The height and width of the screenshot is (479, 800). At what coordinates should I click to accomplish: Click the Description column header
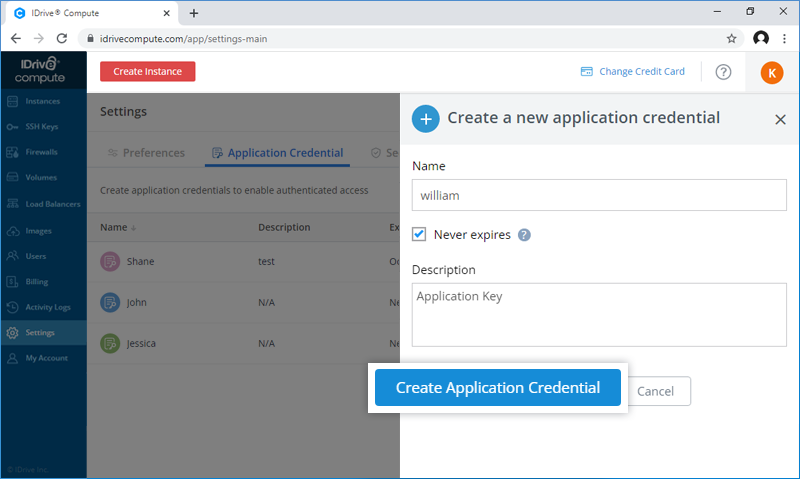click(284, 228)
